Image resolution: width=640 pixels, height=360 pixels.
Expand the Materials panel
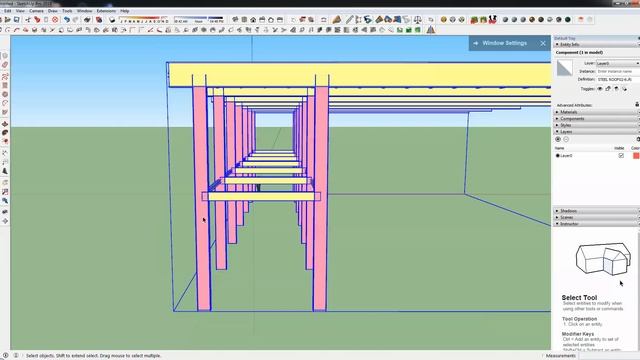[x=596, y=112]
